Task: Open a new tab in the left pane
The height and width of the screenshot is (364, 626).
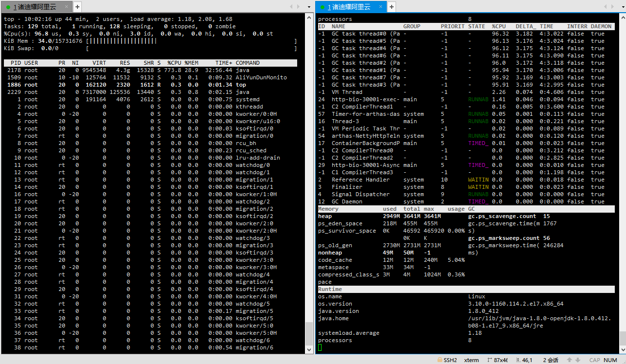Action: coord(77,7)
